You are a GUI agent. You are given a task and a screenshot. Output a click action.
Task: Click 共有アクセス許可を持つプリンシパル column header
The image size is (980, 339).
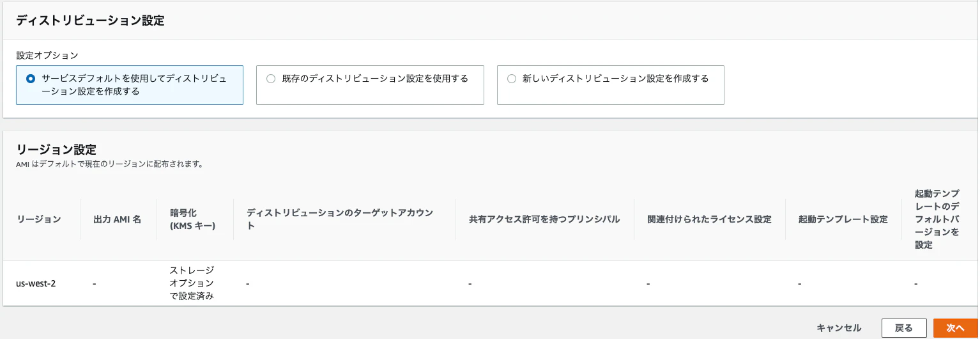[x=544, y=219]
